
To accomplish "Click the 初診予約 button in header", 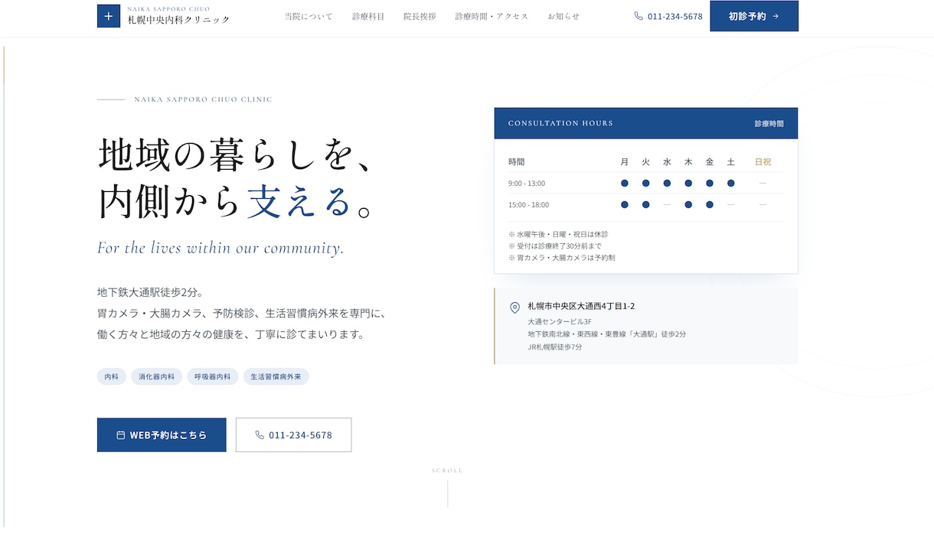I will tap(754, 16).
